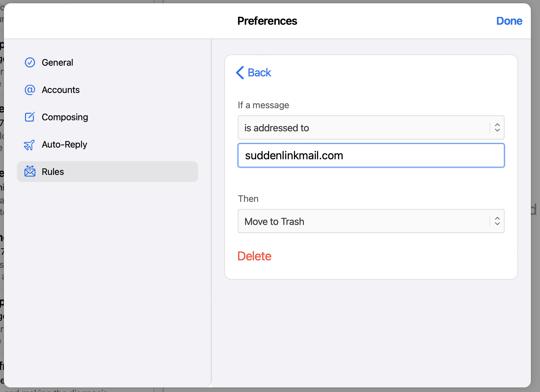Viewport: 540px width, 392px height.
Task: Click the General checkmark circle icon
Action: point(30,62)
